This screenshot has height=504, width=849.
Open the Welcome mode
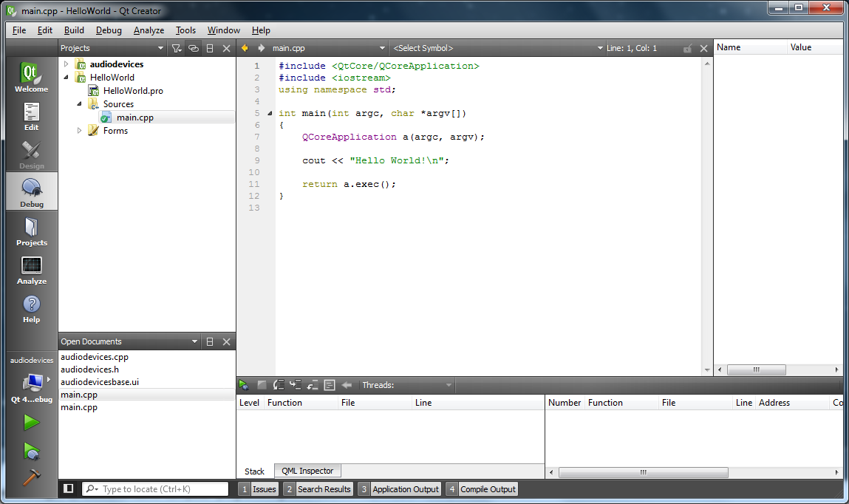[x=32, y=78]
